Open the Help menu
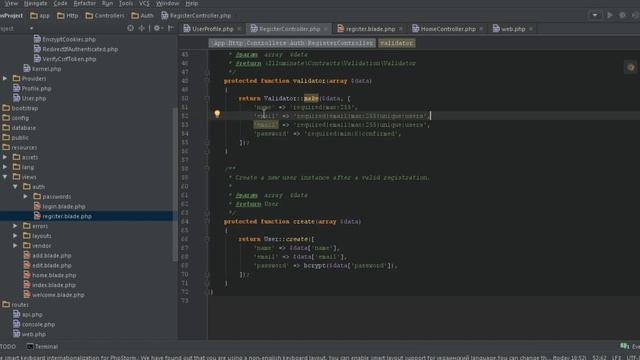This screenshot has width=640, height=360. tap(191, 3)
